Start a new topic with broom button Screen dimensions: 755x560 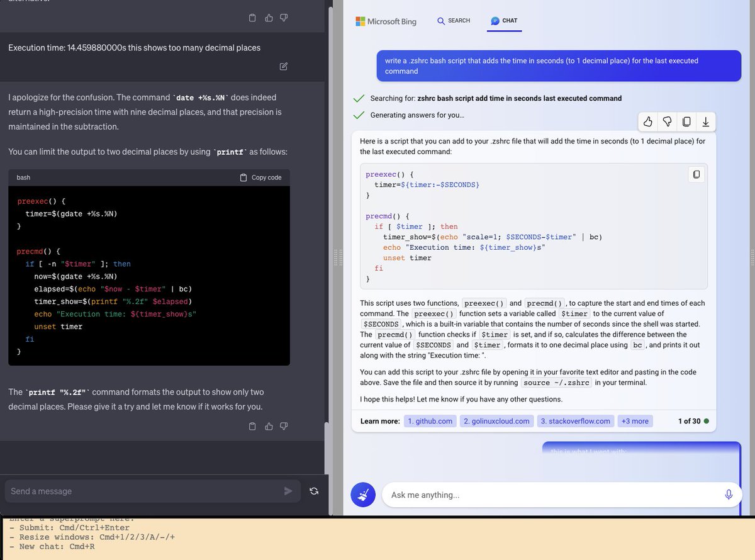point(363,495)
